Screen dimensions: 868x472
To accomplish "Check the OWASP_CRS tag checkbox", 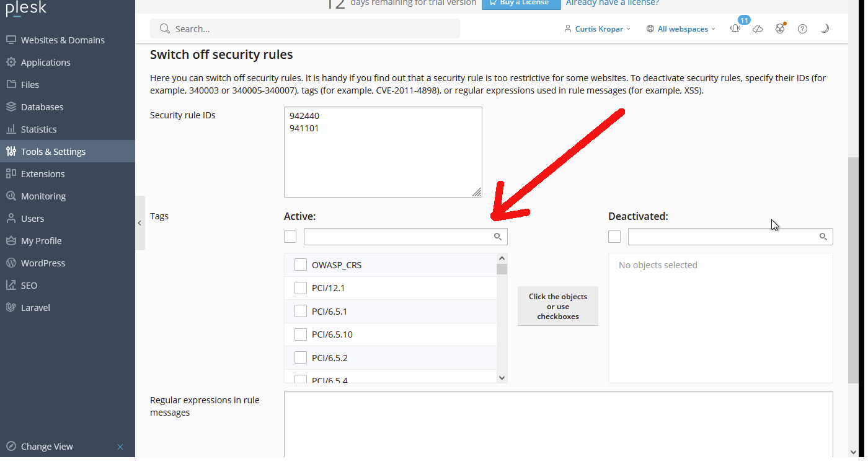I will coord(301,264).
